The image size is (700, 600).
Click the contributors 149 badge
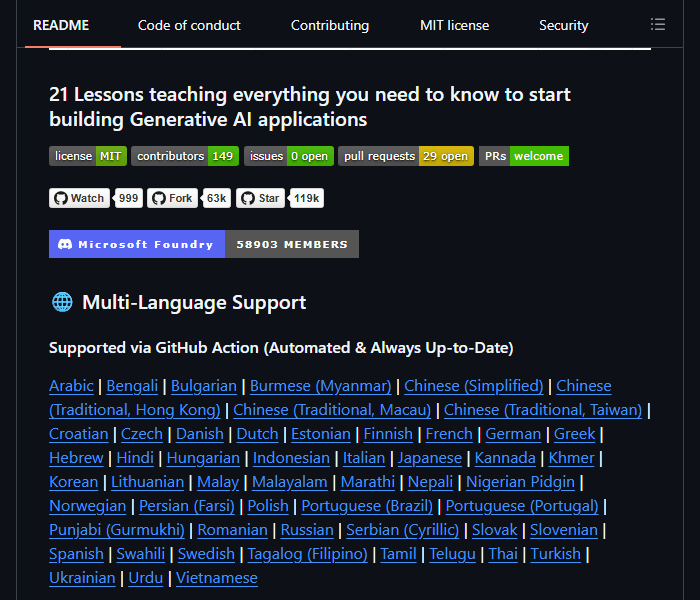coord(185,156)
